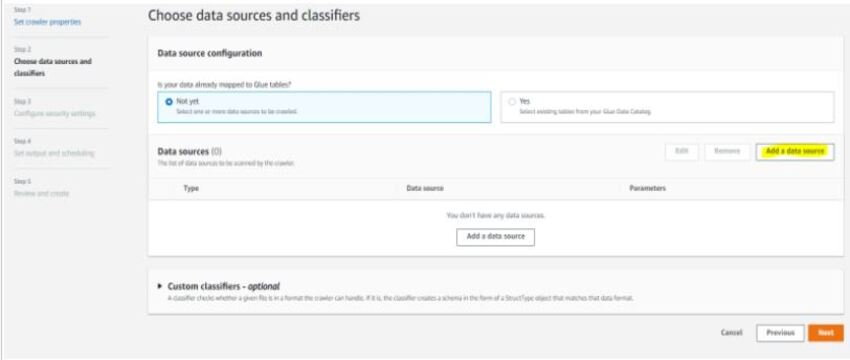Expand the Custom classifiers section
The image size is (850, 360).
[223, 286]
